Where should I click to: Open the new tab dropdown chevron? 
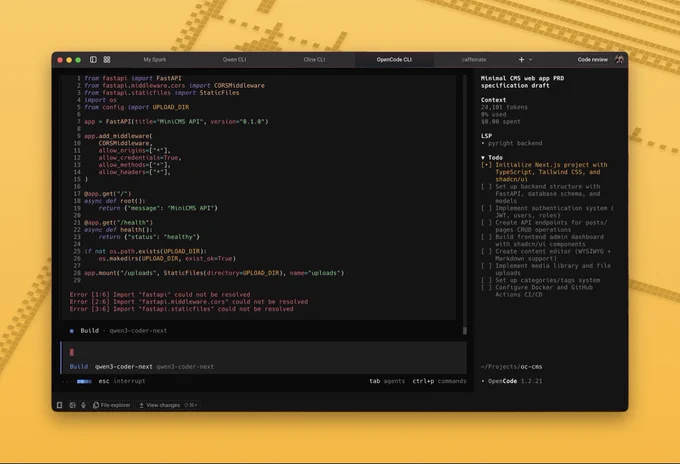530,60
